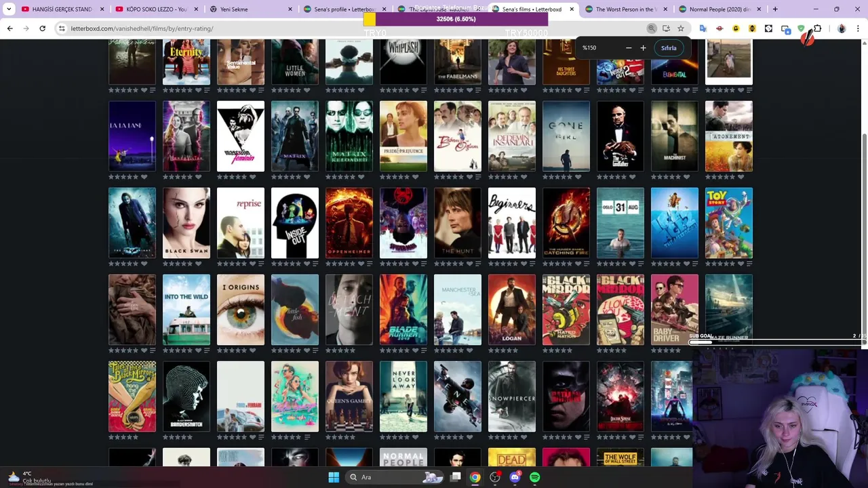The height and width of the screenshot is (488, 868).
Task: Bookmark this page with the star icon
Action: pos(680,28)
